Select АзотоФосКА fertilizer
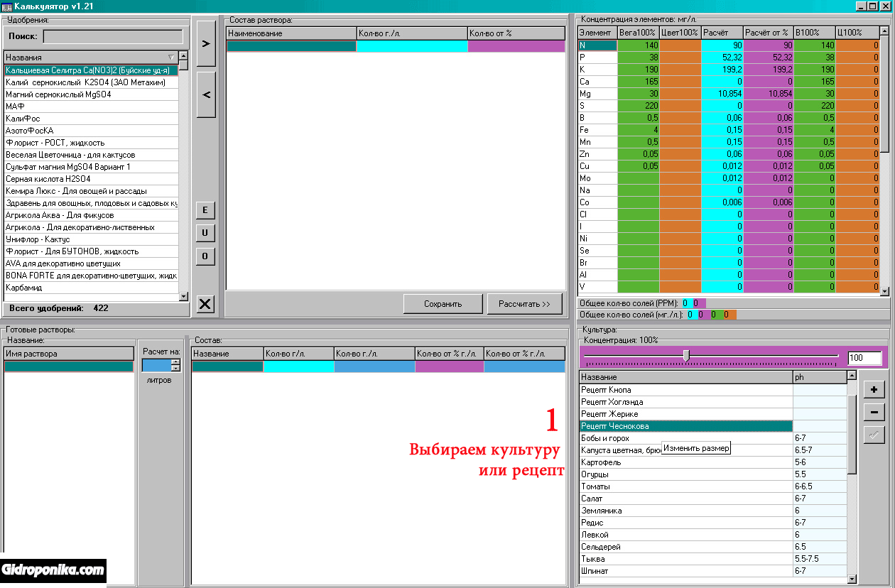This screenshot has width=895, height=588. (90, 131)
